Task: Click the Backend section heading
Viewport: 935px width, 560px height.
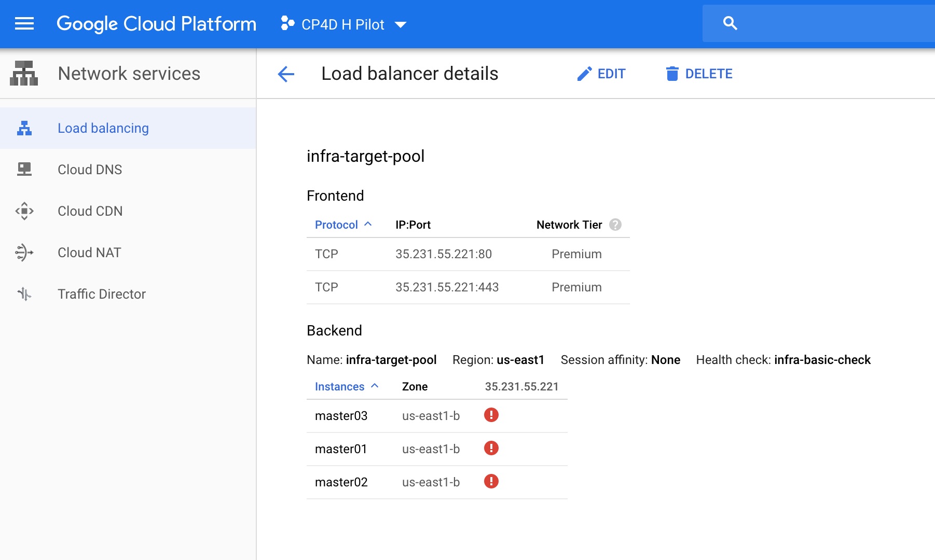Action: (x=334, y=330)
